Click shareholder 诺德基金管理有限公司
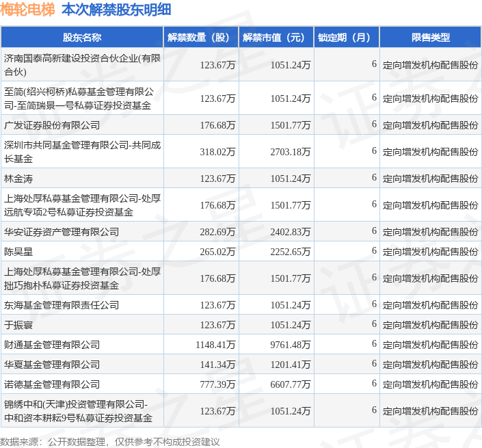 click(x=52, y=384)
